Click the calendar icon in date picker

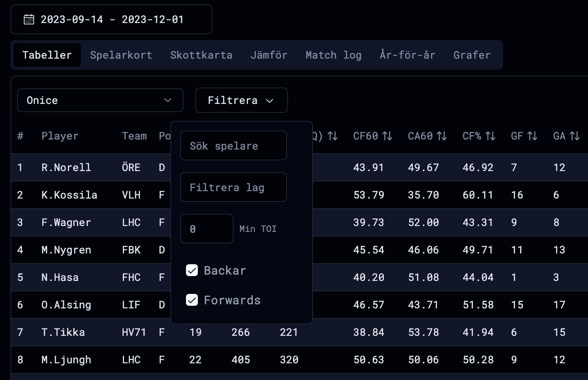[29, 19]
